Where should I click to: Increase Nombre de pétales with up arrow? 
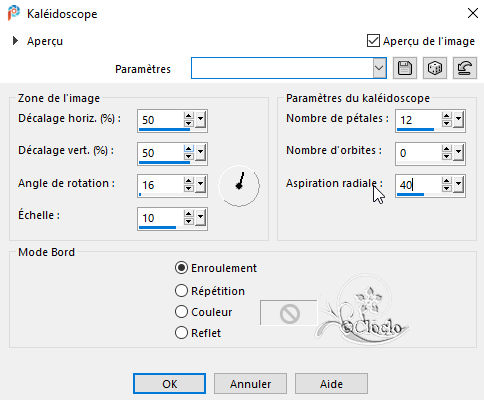(x=447, y=116)
